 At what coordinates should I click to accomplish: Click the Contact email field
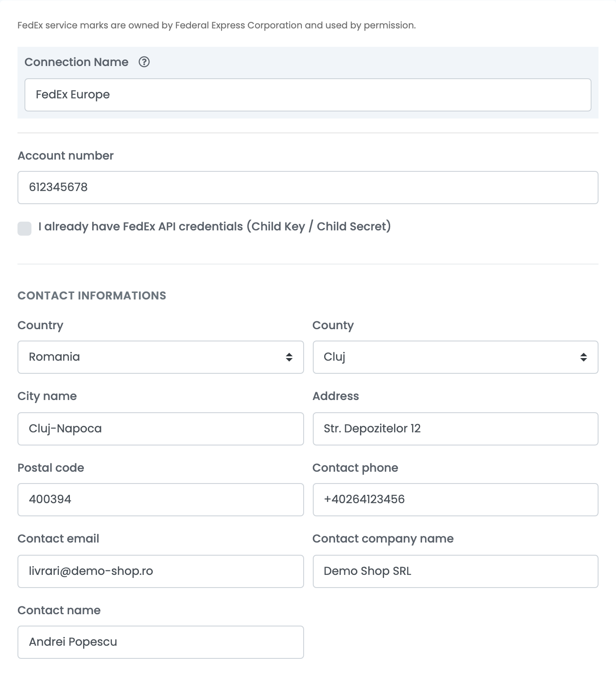[161, 571]
